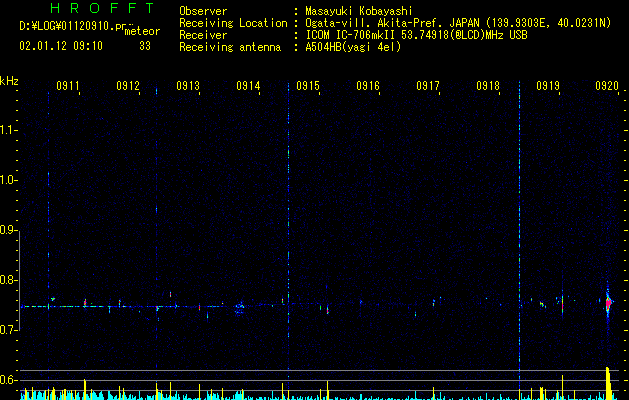Click the Receiver field label
Image resolution: width=629 pixels, height=400 pixels.
(x=203, y=35)
